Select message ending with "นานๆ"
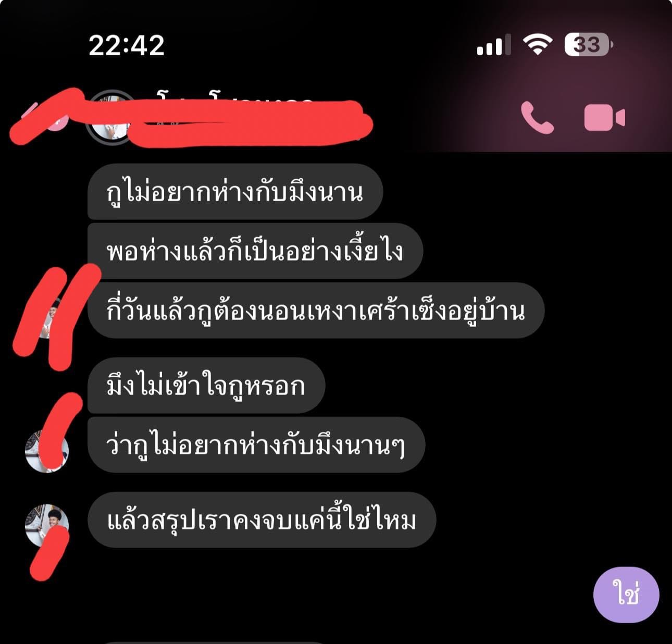 coord(256,445)
